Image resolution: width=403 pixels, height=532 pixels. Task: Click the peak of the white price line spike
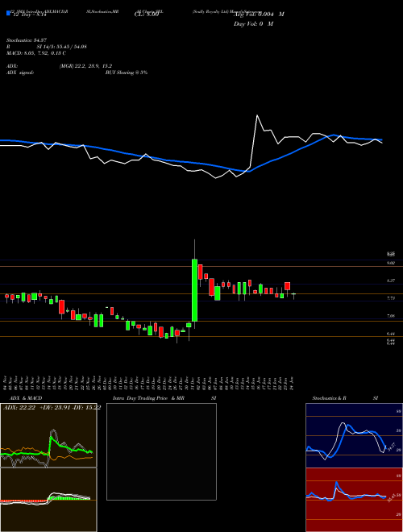tap(257, 116)
